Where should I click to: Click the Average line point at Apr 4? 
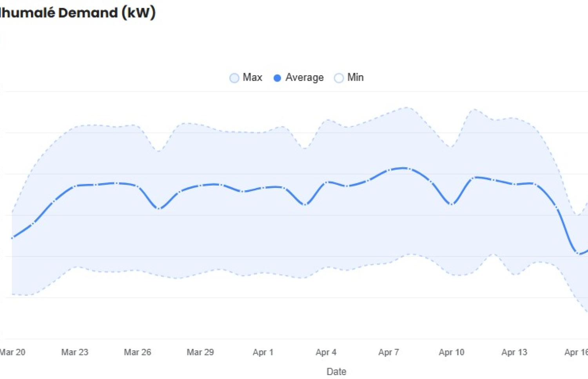coord(326,182)
